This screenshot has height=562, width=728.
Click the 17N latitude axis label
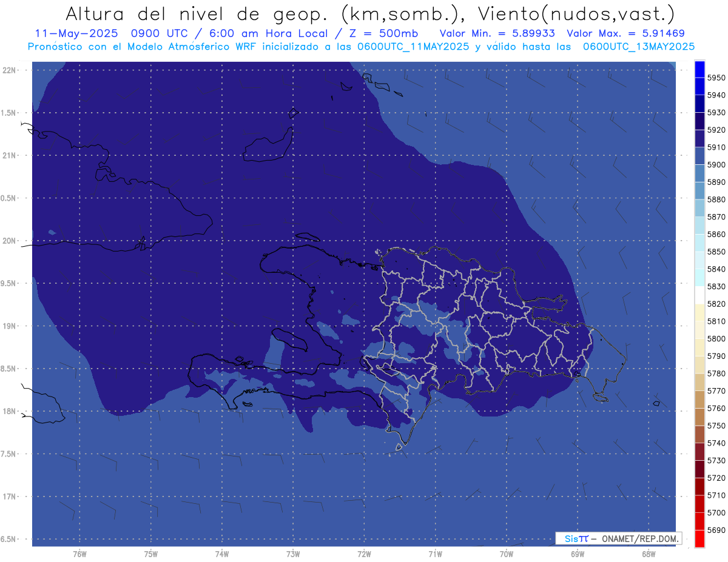click(10, 497)
